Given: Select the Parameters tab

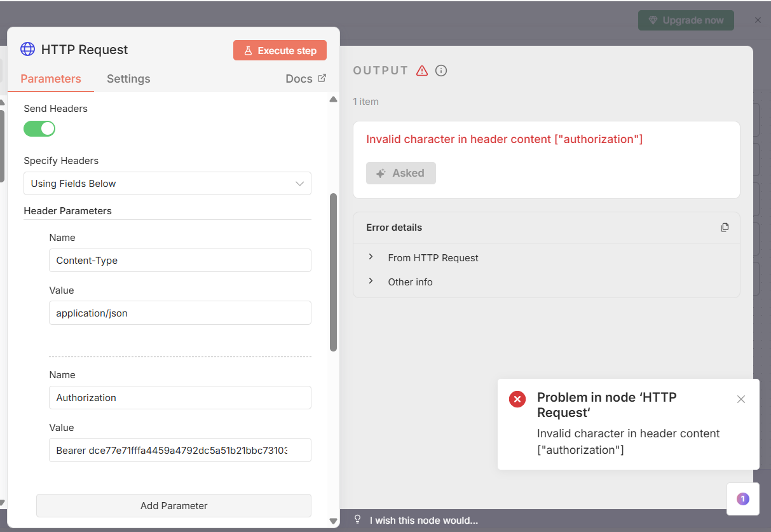Looking at the screenshot, I should 51,79.
